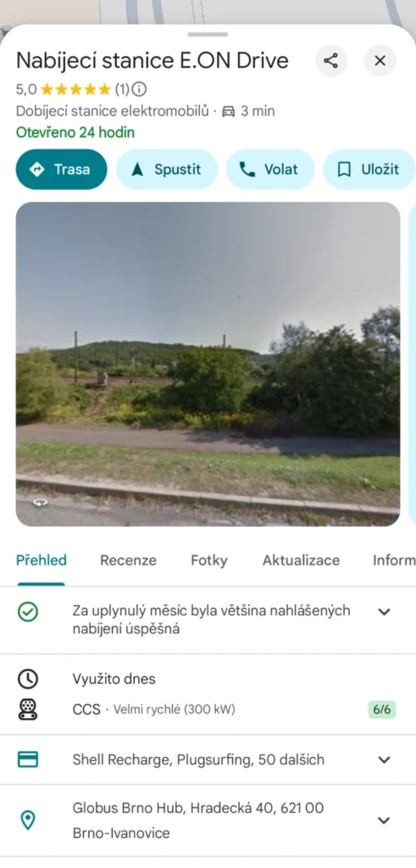Viewport: 416px width, 868px height.
Task: Close the place details sheet
Action: (380, 60)
